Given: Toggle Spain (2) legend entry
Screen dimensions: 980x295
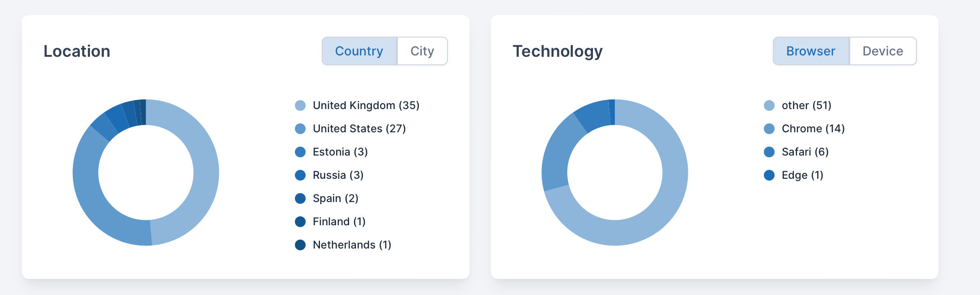Looking at the screenshot, I should pyautogui.click(x=335, y=198).
